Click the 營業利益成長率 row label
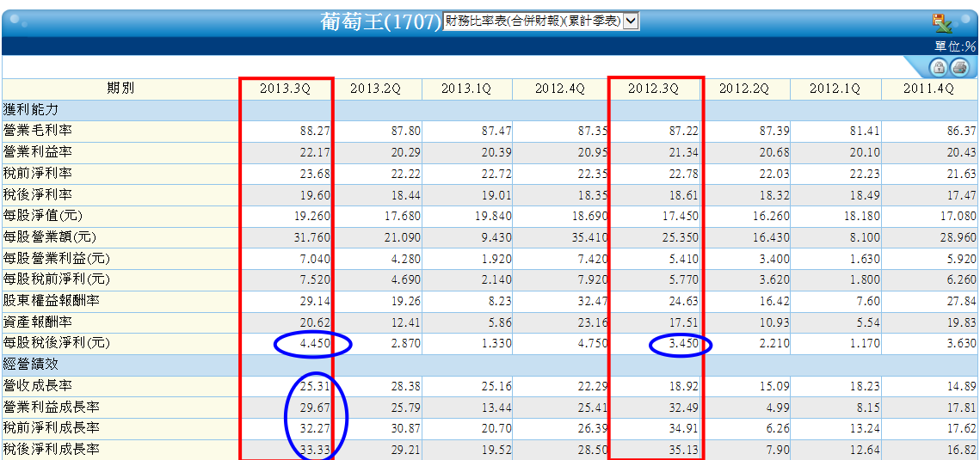 52,407
